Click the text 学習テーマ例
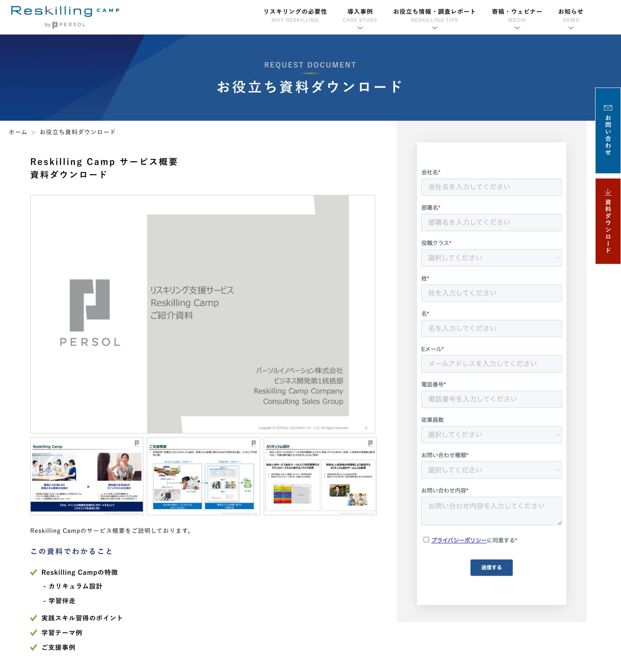 [61, 633]
